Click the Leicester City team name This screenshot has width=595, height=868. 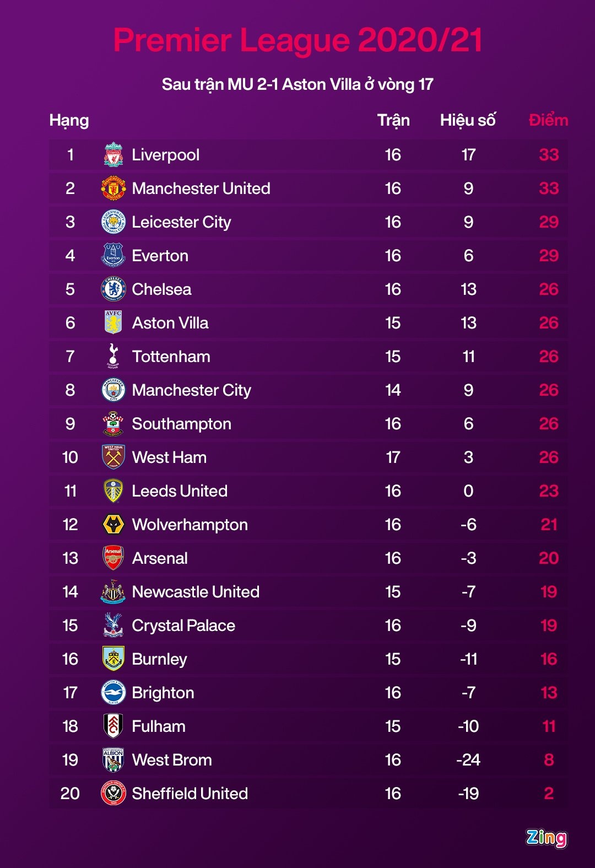pos(181,222)
